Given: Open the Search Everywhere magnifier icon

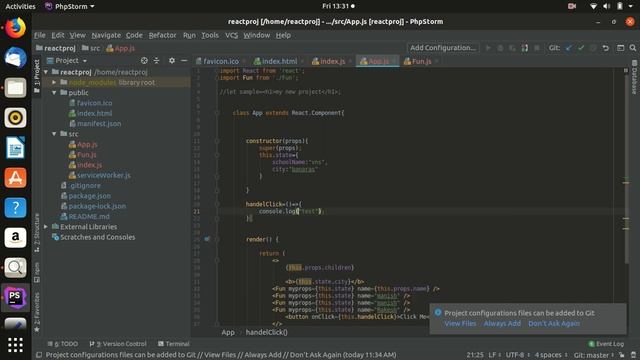Looking at the screenshot, I should (633, 48).
